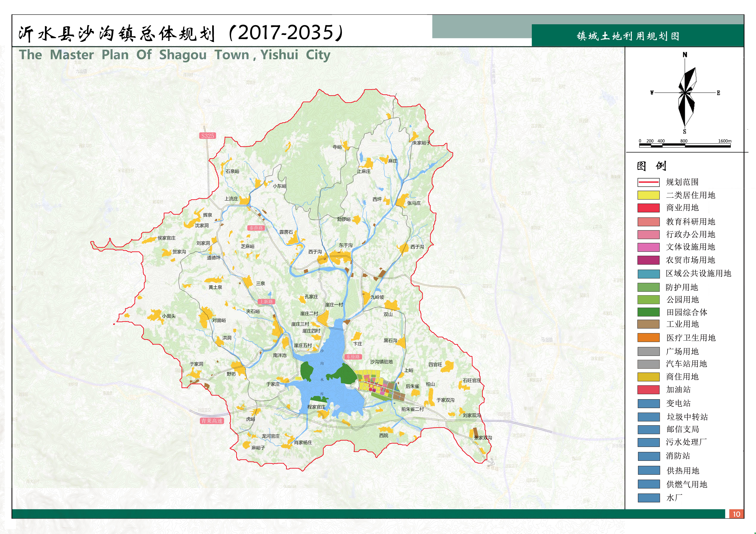Click the 镇域土地利用规划图 title banner

pos(628,36)
